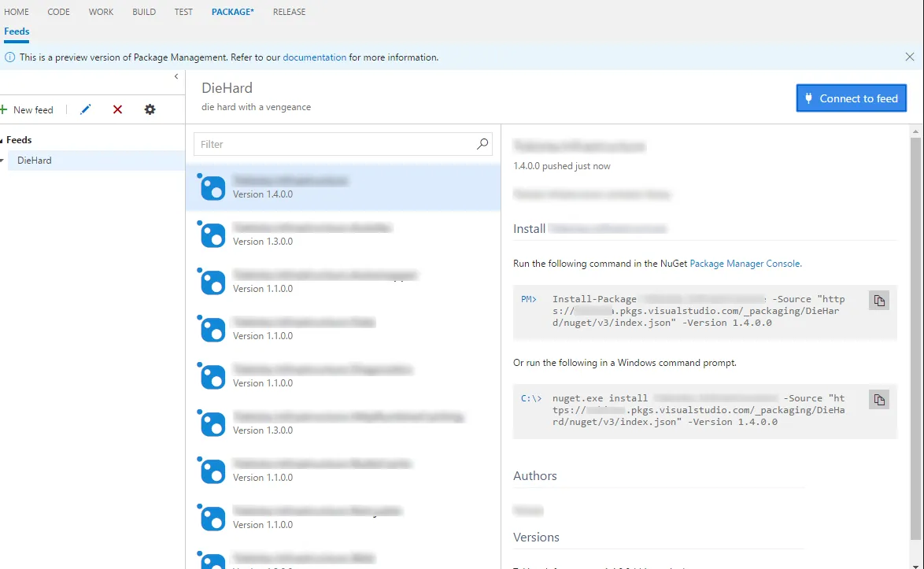Edit the DieHard feed using the pencil icon
Viewport: 924px width, 569px height.
pyautogui.click(x=85, y=109)
